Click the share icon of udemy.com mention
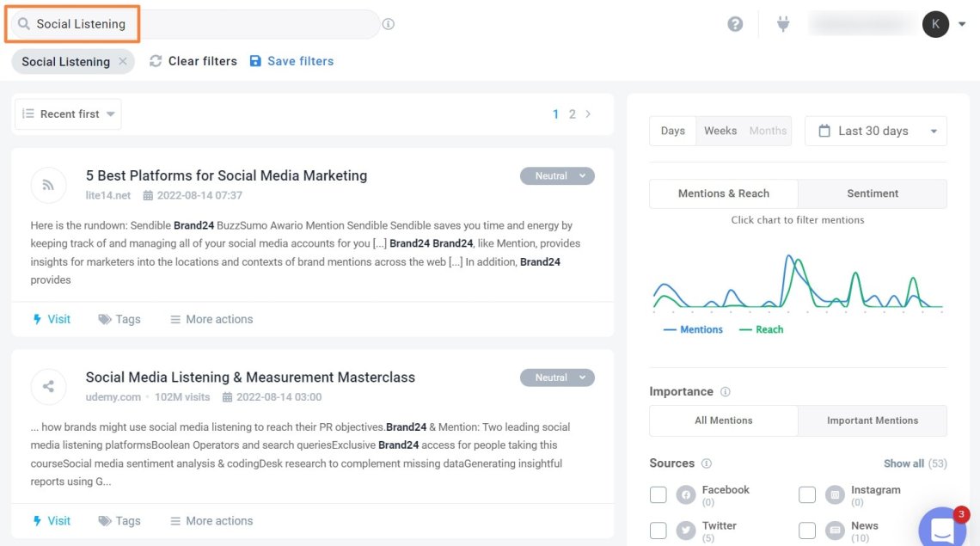Image resolution: width=980 pixels, height=546 pixels. pos(48,386)
